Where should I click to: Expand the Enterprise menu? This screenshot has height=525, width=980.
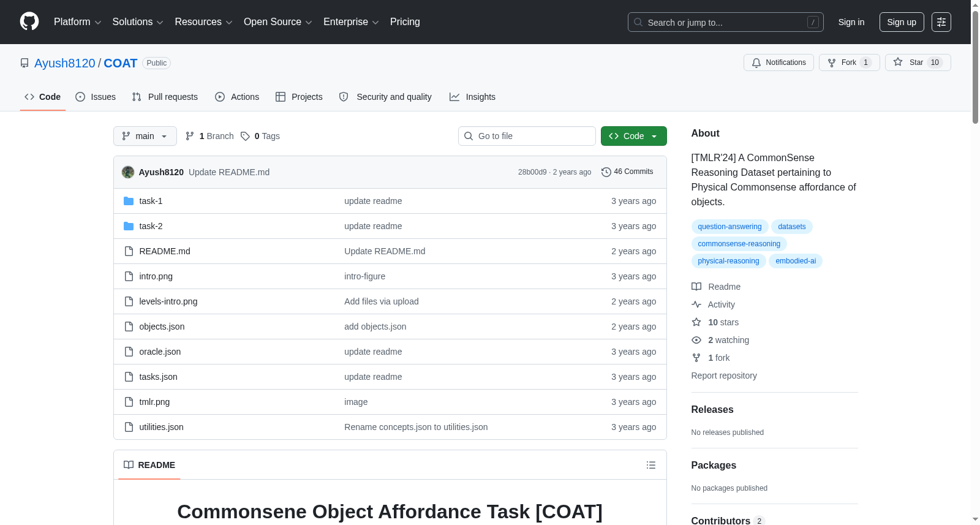coord(351,22)
